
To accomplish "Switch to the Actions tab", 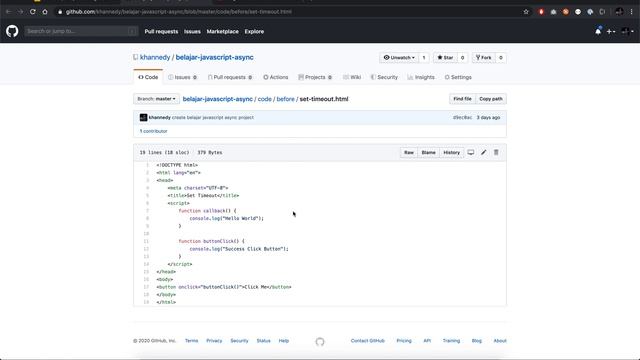I will tap(276, 77).
